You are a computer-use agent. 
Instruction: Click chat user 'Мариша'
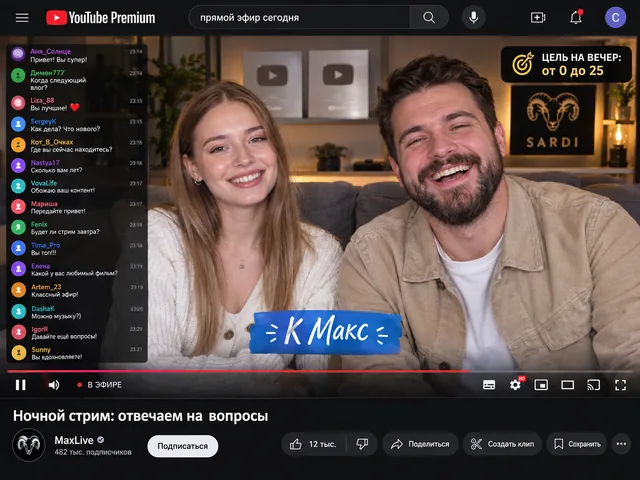pyautogui.click(x=44, y=204)
